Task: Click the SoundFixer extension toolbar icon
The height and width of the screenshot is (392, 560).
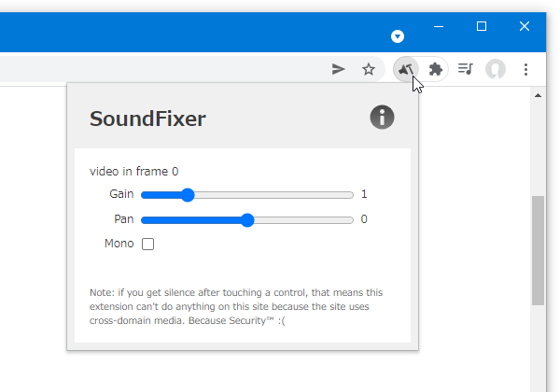Action: click(406, 69)
